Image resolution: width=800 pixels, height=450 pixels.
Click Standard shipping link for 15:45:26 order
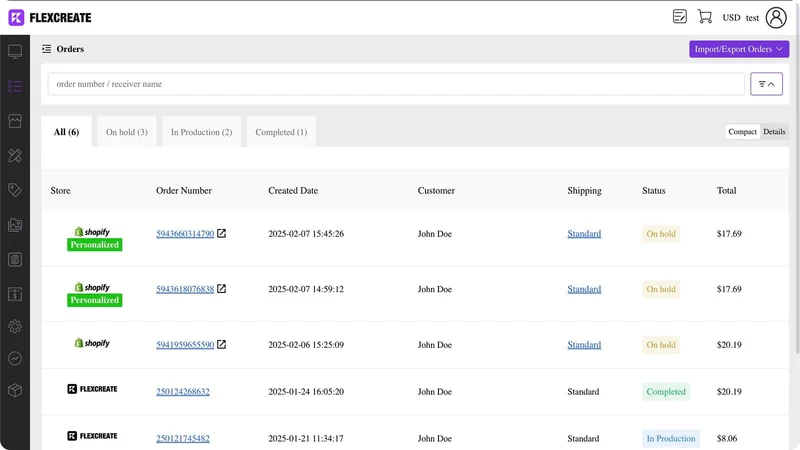coord(584,234)
